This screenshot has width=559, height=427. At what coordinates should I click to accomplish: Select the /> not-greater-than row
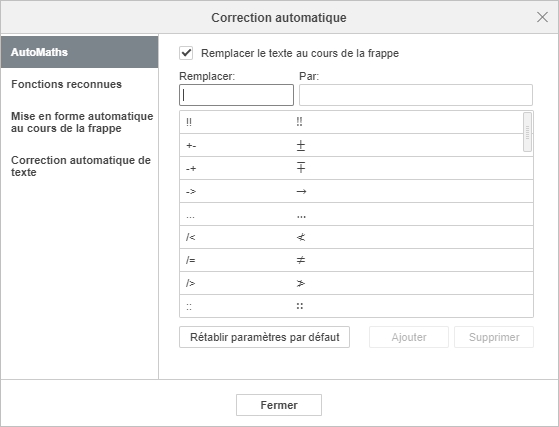357,283
